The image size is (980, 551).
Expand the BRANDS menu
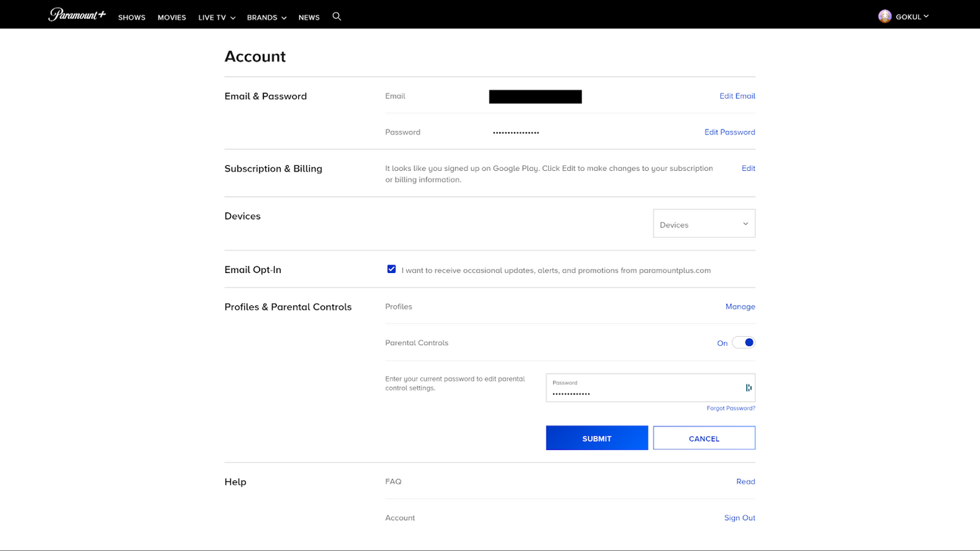[267, 18]
